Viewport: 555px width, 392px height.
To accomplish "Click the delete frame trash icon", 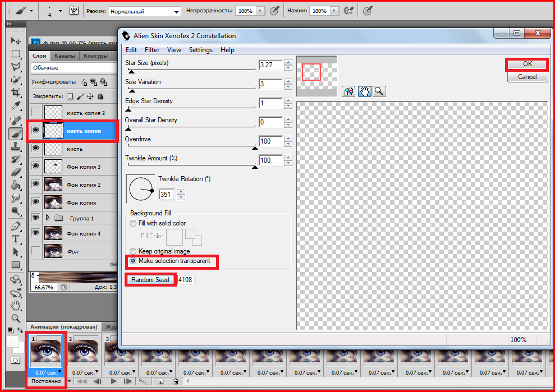I will pyautogui.click(x=176, y=381).
